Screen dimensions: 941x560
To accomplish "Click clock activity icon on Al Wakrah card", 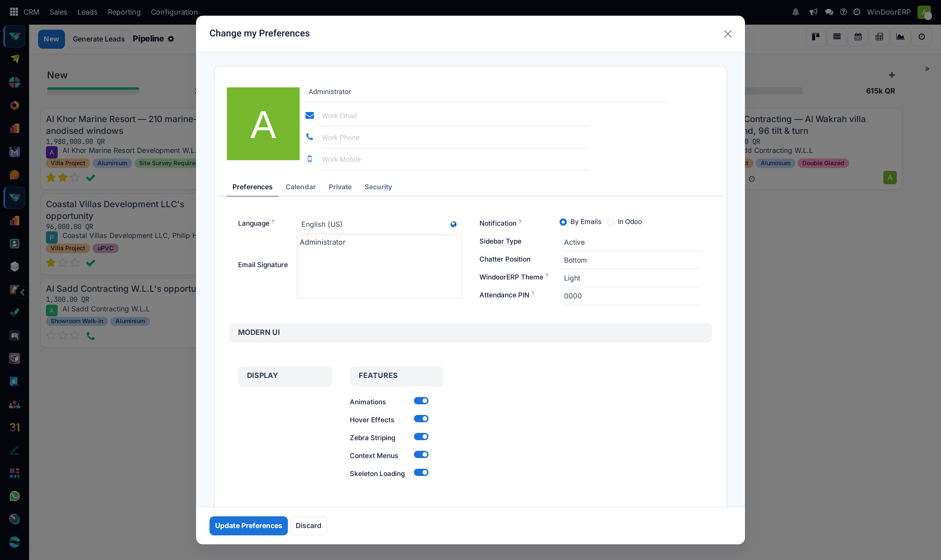I will click(751, 179).
